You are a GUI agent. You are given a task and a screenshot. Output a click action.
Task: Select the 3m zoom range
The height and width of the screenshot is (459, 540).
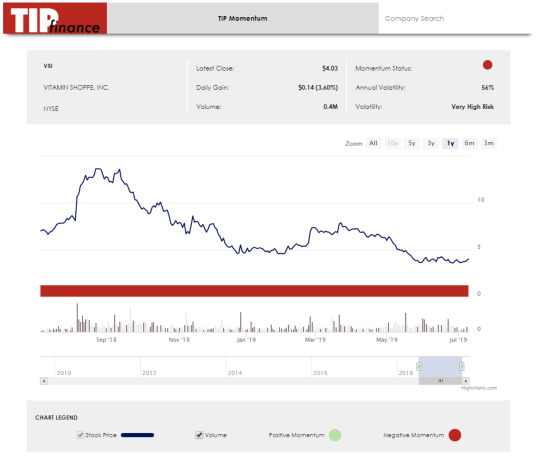[489, 143]
